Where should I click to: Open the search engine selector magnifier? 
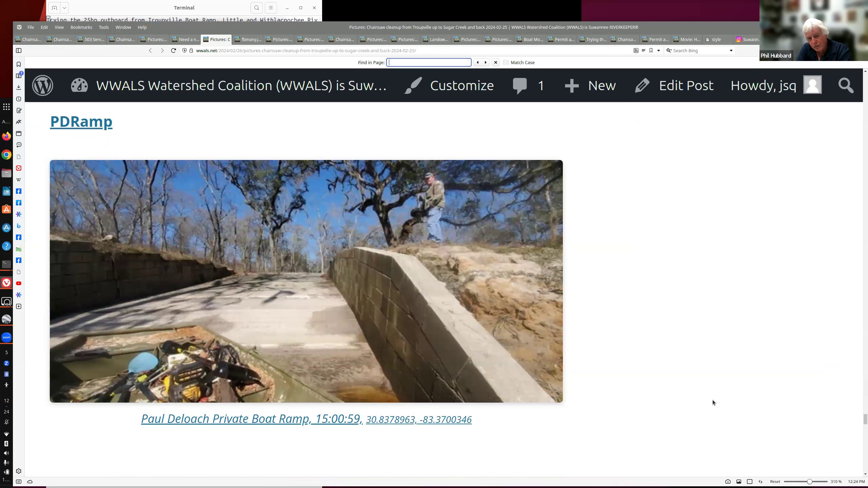[x=669, y=50]
